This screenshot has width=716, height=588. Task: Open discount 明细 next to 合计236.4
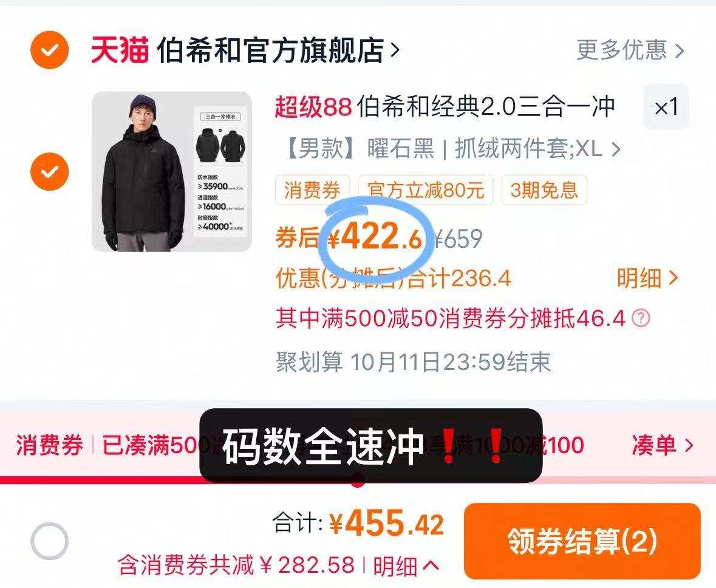click(647, 278)
